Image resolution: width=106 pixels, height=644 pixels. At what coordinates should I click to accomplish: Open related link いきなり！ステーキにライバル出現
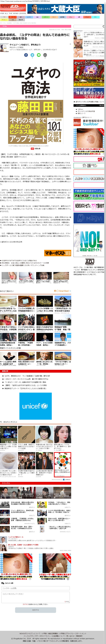26,379
